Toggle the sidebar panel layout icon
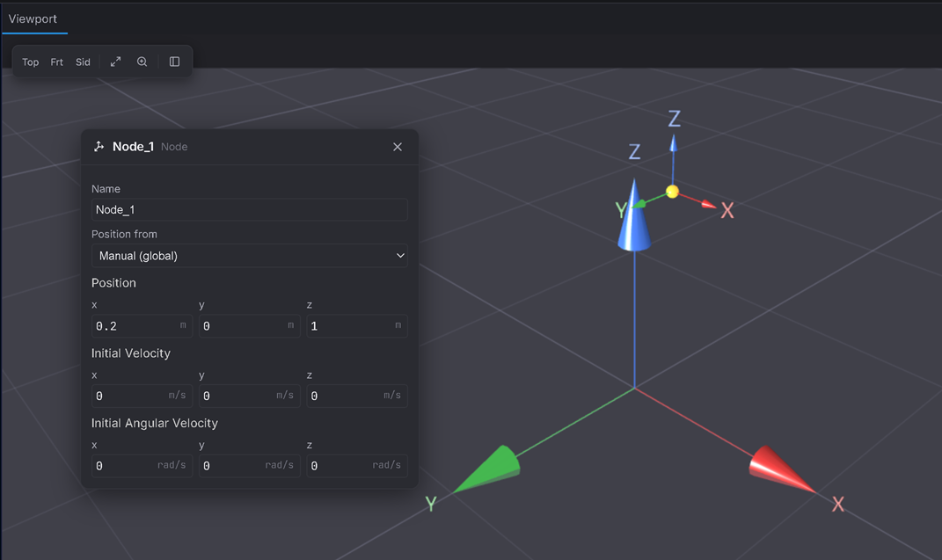The height and width of the screenshot is (560, 942). [174, 62]
